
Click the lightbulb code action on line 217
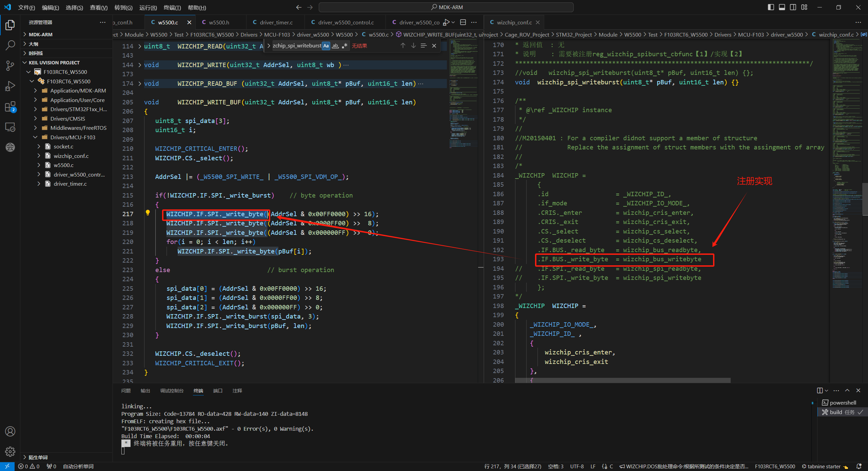click(x=148, y=213)
